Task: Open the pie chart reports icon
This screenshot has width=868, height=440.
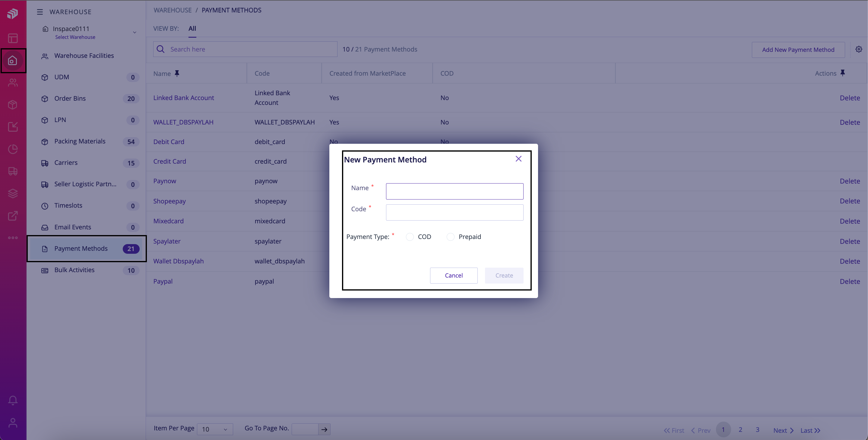Action: click(13, 149)
